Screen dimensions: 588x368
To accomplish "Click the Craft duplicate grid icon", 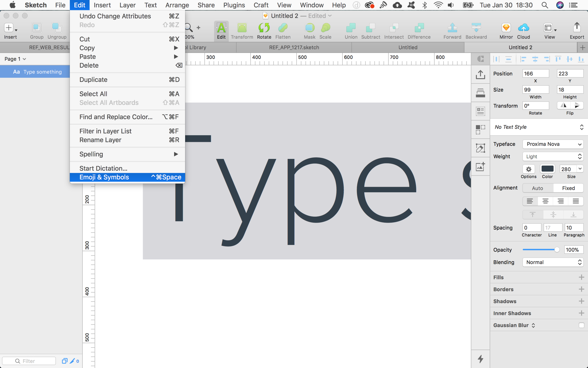I will tap(480, 129).
